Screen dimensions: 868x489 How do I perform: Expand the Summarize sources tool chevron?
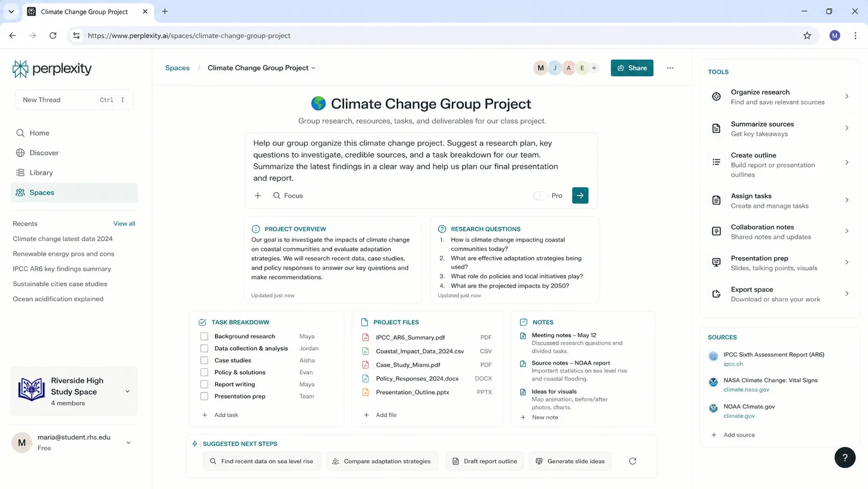847,128
